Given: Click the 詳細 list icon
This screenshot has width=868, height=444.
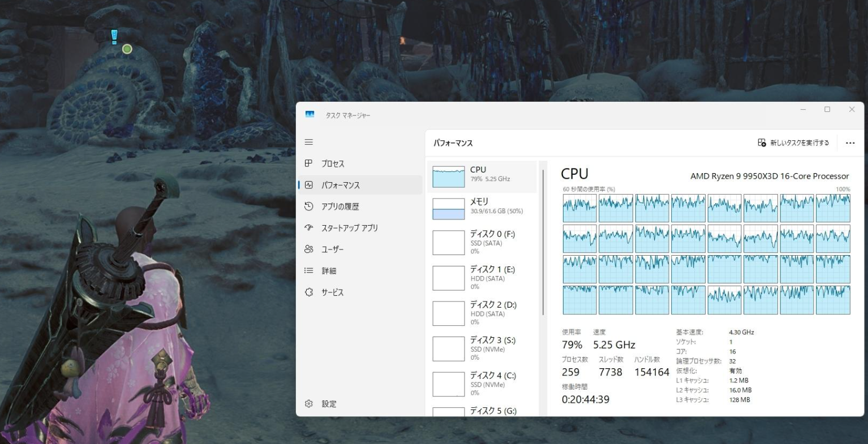Looking at the screenshot, I should [308, 270].
